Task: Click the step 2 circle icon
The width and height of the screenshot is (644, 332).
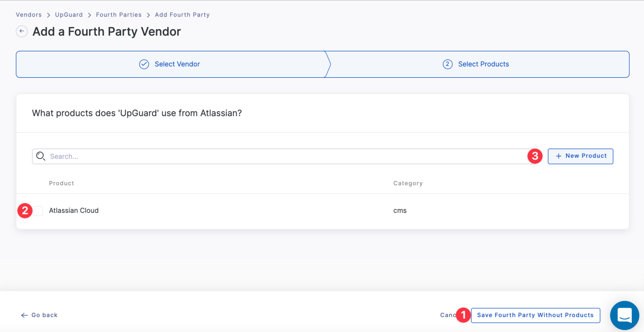Action: click(x=447, y=64)
